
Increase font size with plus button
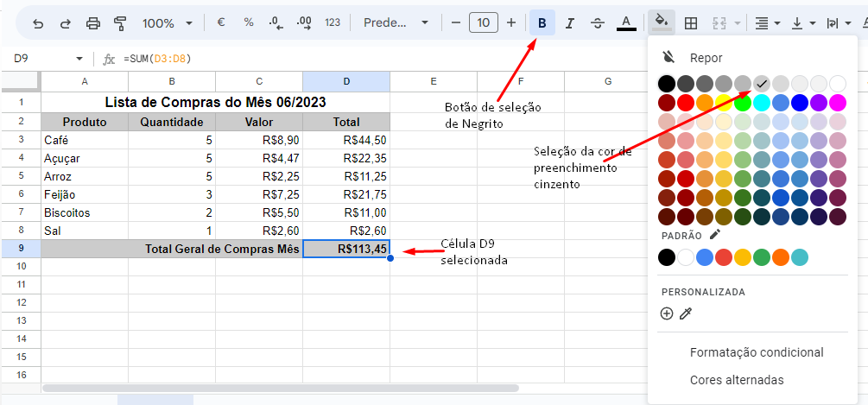point(511,22)
